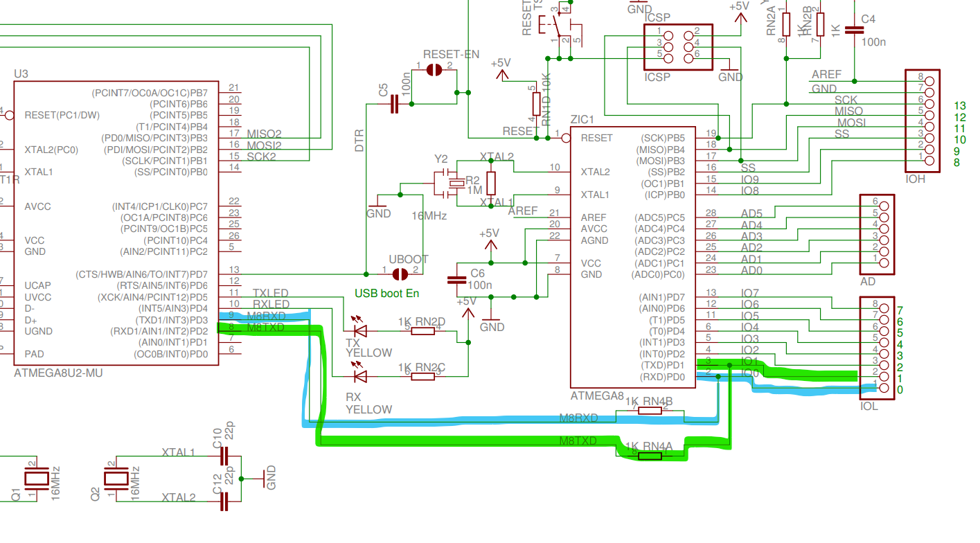Select the C4 capacitor symbol
The height and width of the screenshot is (543, 980).
pyautogui.click(x=854, y=30)
